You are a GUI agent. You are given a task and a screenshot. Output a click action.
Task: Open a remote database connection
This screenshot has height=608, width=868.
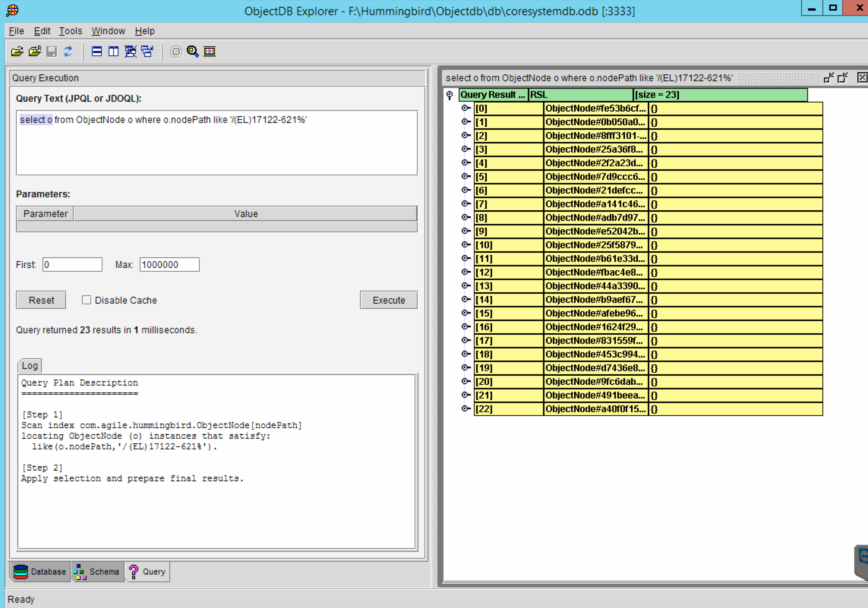coord(35,51)
